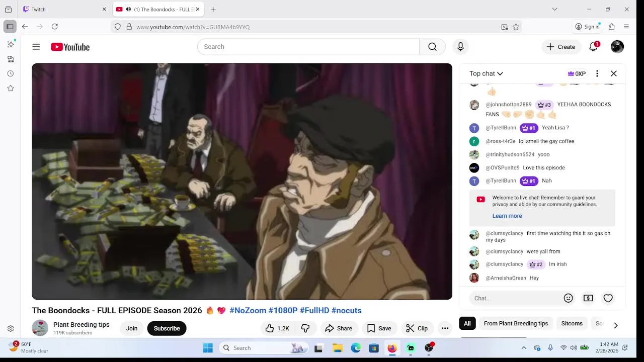
Task: Open Firefox extensions puzzle icon
Action: point(612,27)
